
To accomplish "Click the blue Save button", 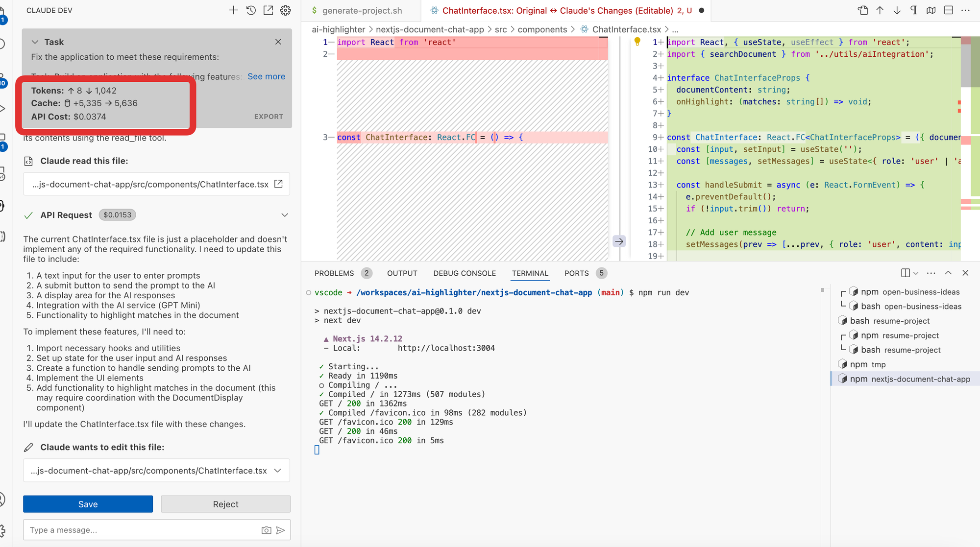I will pyautogui.click(x=88, y=504).
